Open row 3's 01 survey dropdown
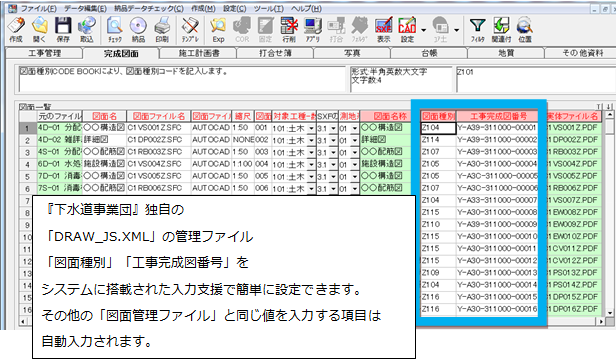The height and width of the screenshot is (360, 616). pos(355,152)
